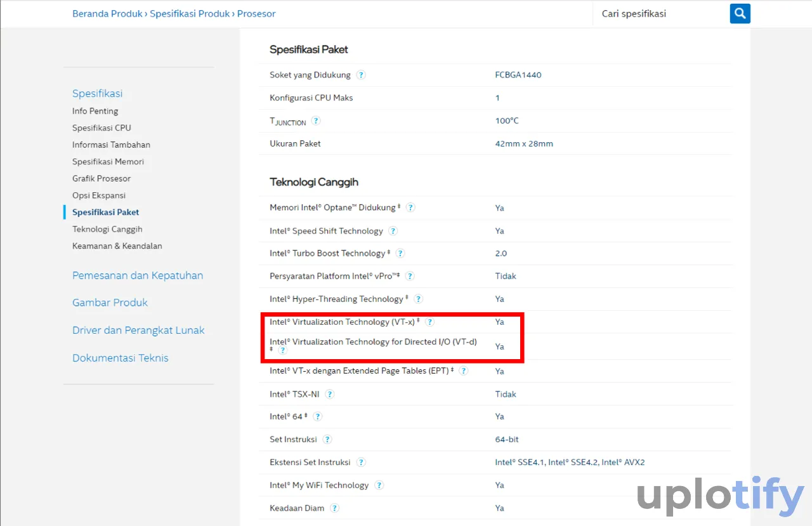Focus the Cari spesifikasi search field
This screenshot has width=812, height=526.
click(x=661, y=13)
